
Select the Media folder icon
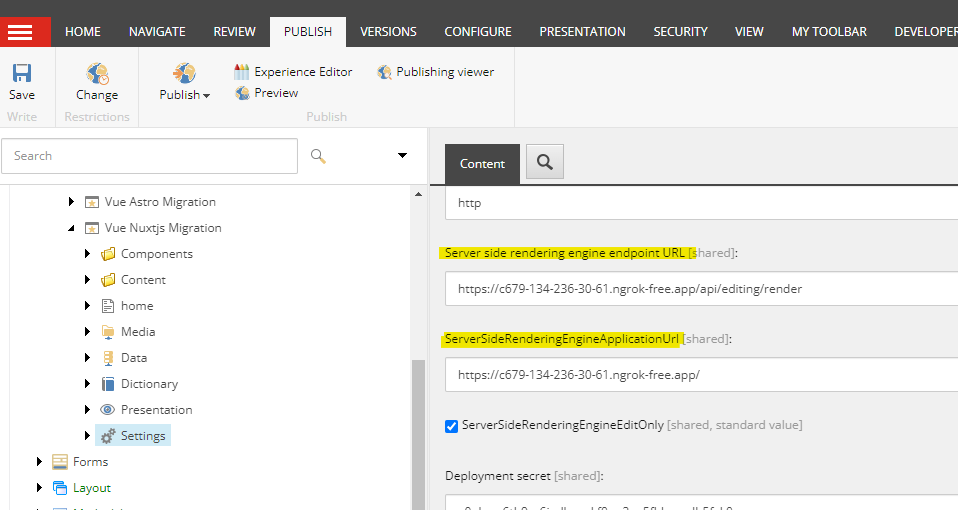(108, 332)
